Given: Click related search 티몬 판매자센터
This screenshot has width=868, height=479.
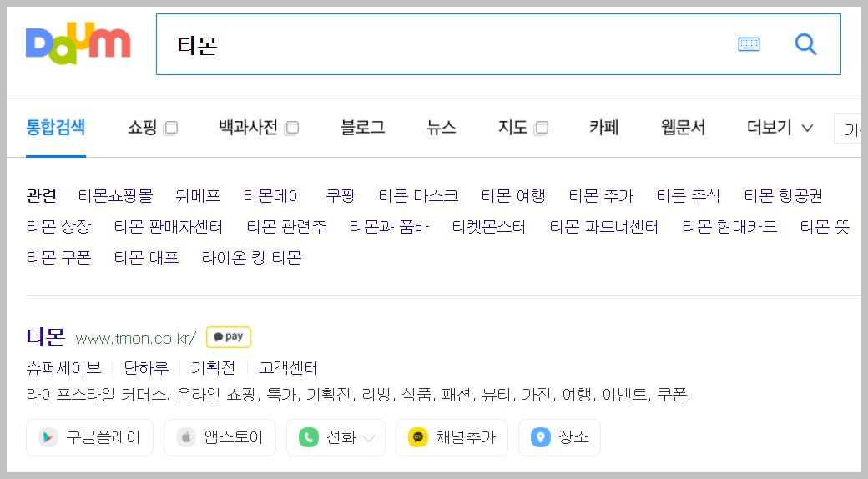Looking at the screenshot, I should point(169,226).
